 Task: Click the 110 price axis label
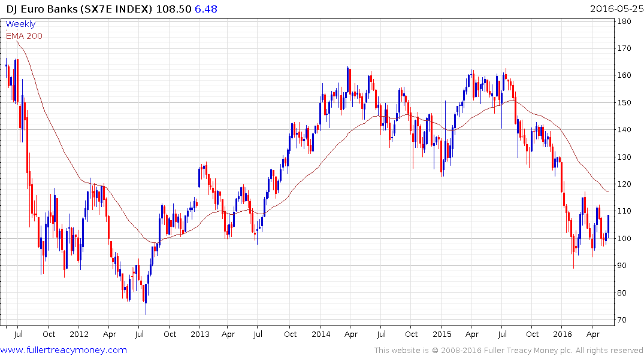[624, 211]
